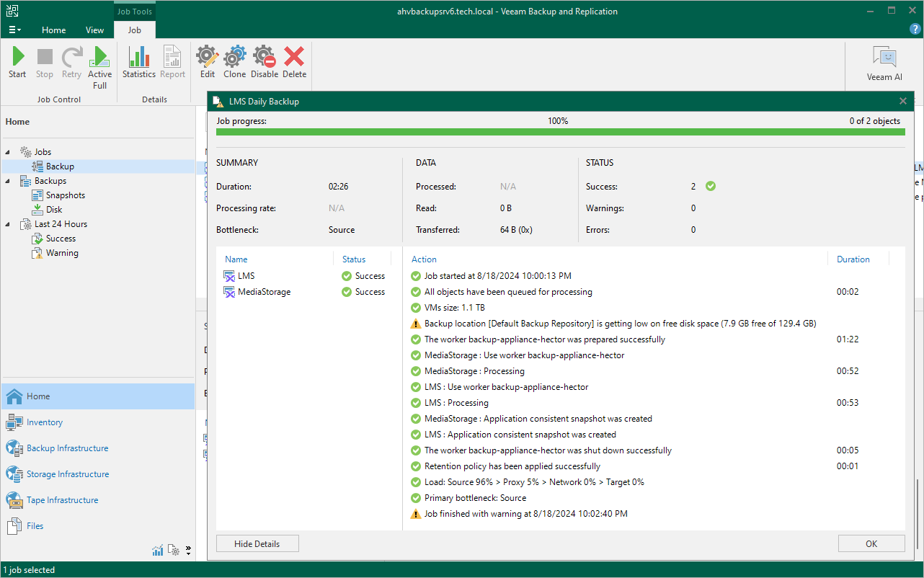Open the Veeam AI assistant
The height and width of the screenshot is (578, 924).
pos(884,64)
